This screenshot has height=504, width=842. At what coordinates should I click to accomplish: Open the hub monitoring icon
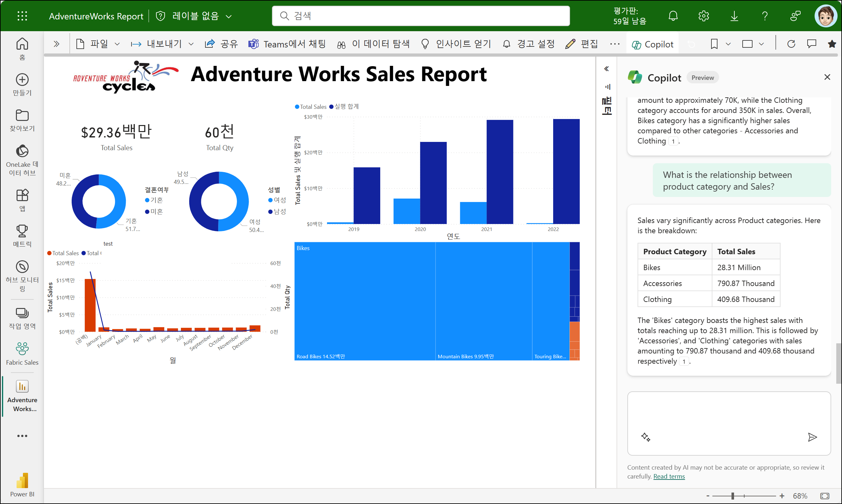[x=22, y=267]
